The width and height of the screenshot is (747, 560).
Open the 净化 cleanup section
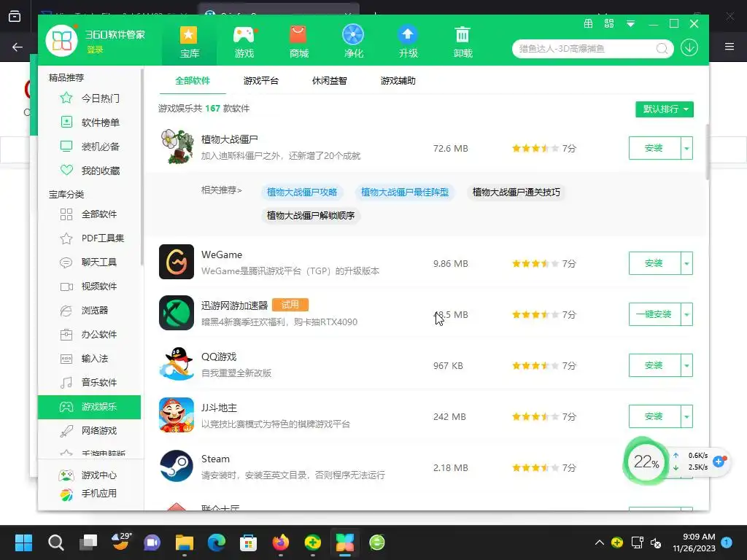[x=354, y=42]
